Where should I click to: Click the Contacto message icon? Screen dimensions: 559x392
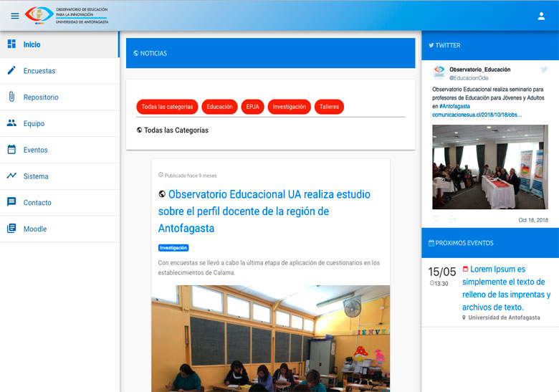(x=11, y=201)
